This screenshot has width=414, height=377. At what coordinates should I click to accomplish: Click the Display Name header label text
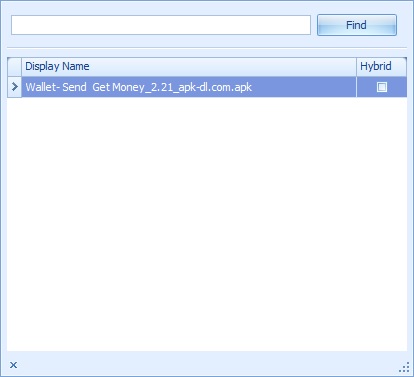[x=57, y=66]
